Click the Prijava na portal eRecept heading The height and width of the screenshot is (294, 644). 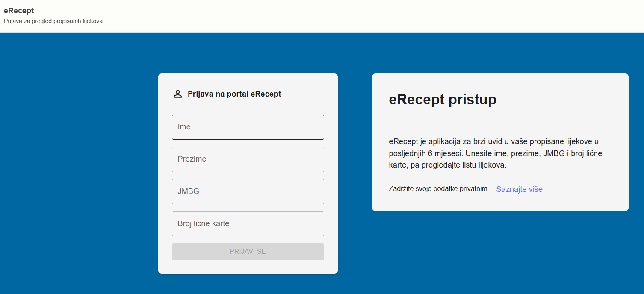coord(234,94)
